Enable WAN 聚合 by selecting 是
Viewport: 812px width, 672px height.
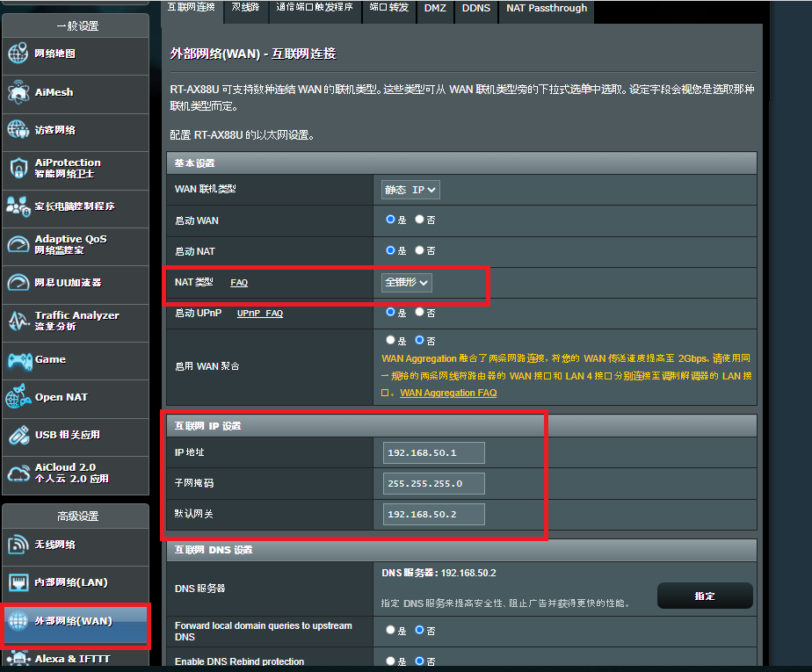click(x=390, y=340)
